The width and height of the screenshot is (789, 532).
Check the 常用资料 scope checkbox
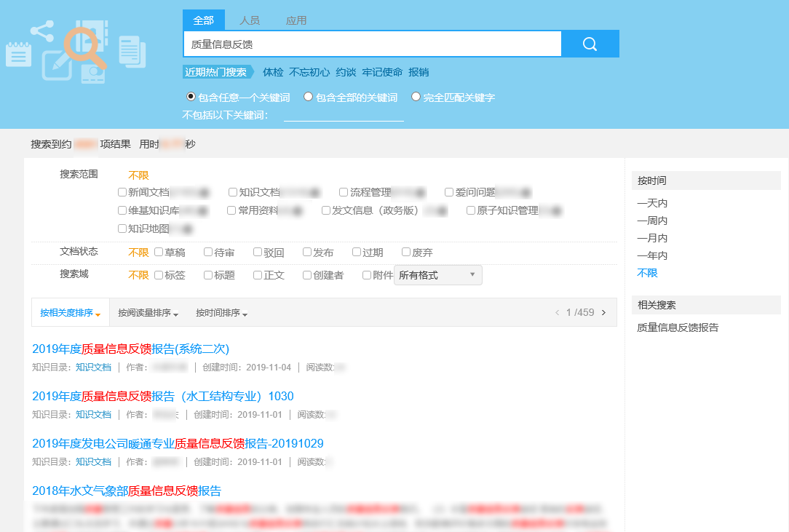click(231, 210)
